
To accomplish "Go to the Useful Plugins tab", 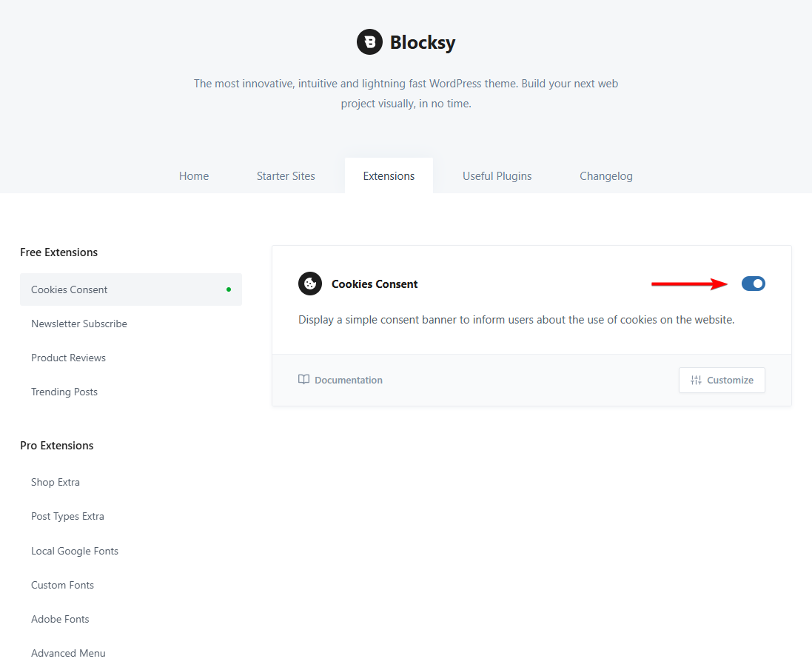I will pos(497,176).
